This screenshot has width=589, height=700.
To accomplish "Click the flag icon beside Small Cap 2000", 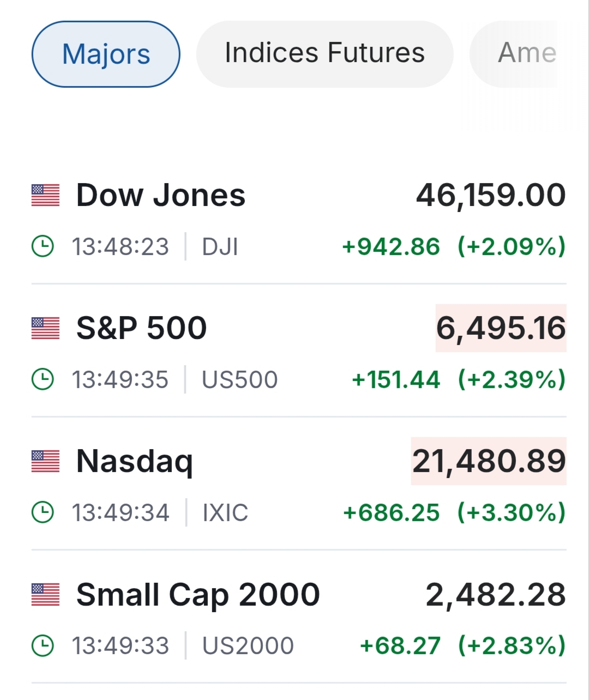I will tap(45, 594).
